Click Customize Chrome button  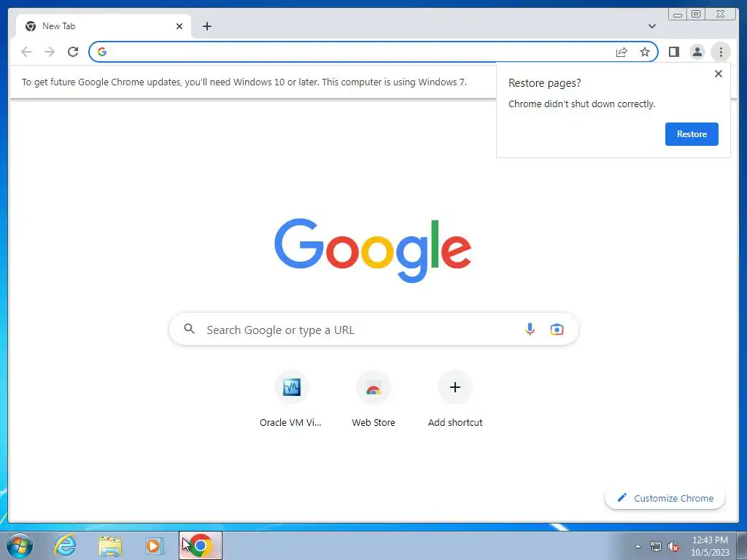665,498
